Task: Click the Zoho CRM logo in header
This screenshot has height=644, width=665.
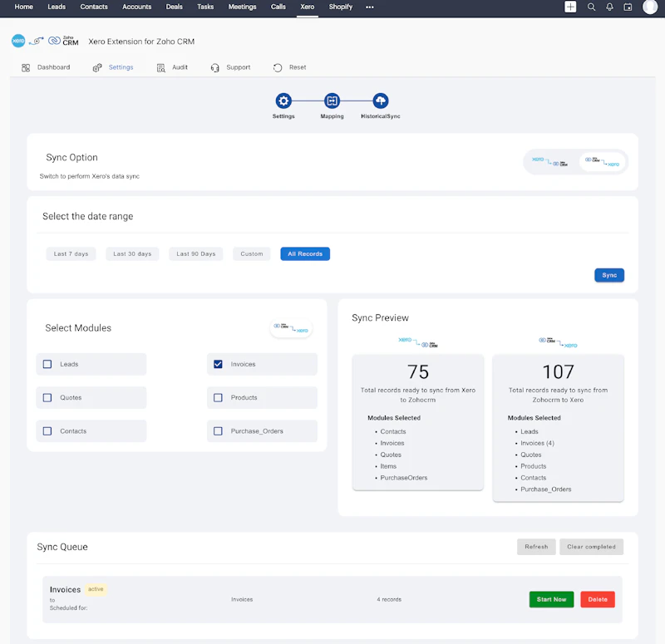Action: click(x=64, y=41)
